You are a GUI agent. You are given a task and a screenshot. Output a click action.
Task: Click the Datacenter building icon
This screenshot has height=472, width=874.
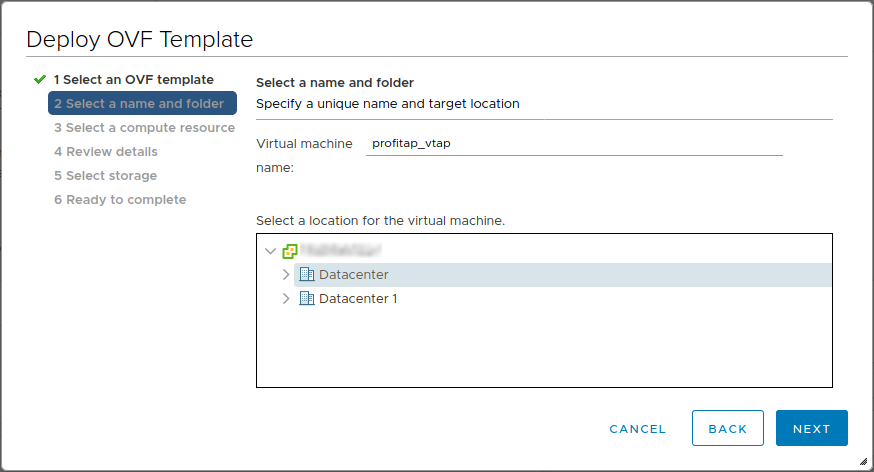pos(307,275)
